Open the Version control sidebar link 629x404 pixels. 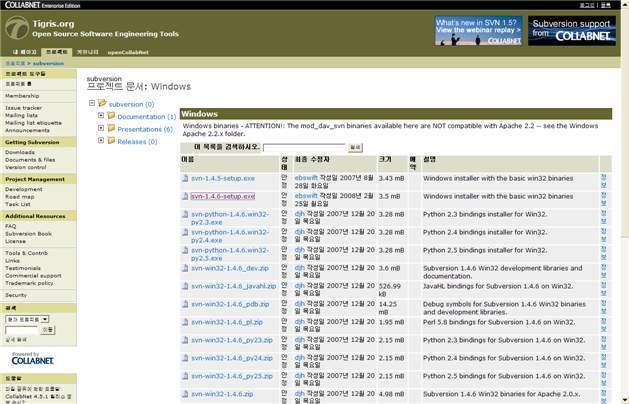click(x=26, y=167)
